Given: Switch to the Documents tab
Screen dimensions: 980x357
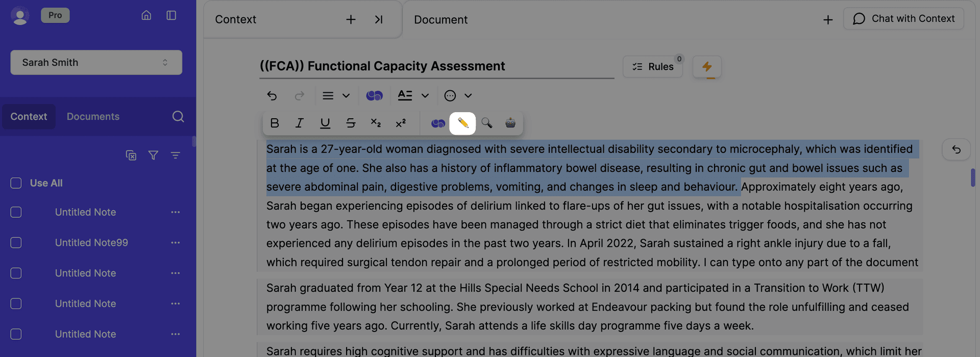Looking at the screenshot, I should [x=93, y=117].
